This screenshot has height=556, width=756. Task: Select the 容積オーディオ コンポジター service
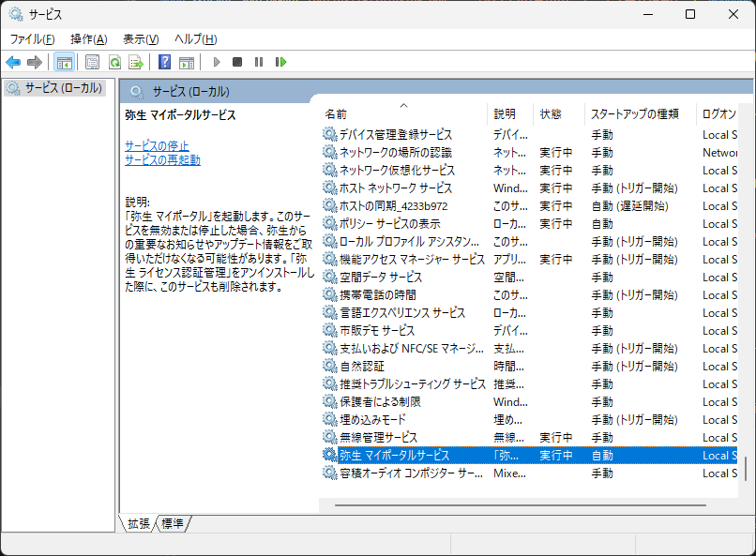click(529, 473)
